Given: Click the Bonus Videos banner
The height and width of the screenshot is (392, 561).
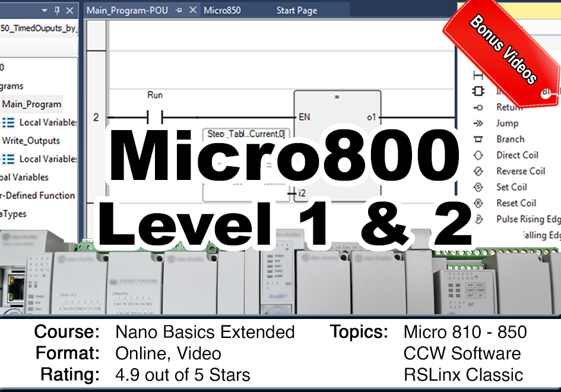Looking at the screenshot, I should point(503,49).
